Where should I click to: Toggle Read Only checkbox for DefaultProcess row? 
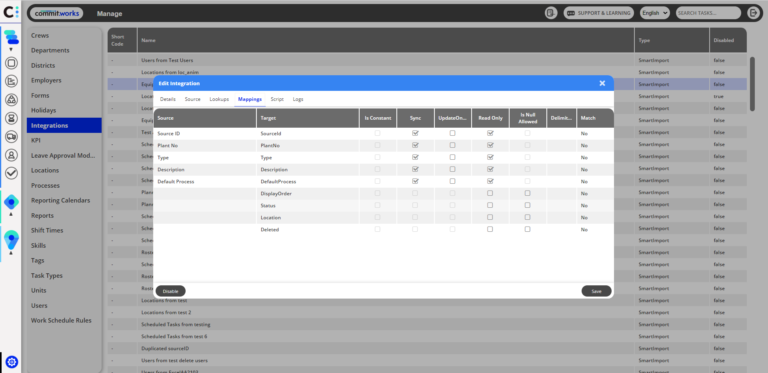tap(490, 181)
